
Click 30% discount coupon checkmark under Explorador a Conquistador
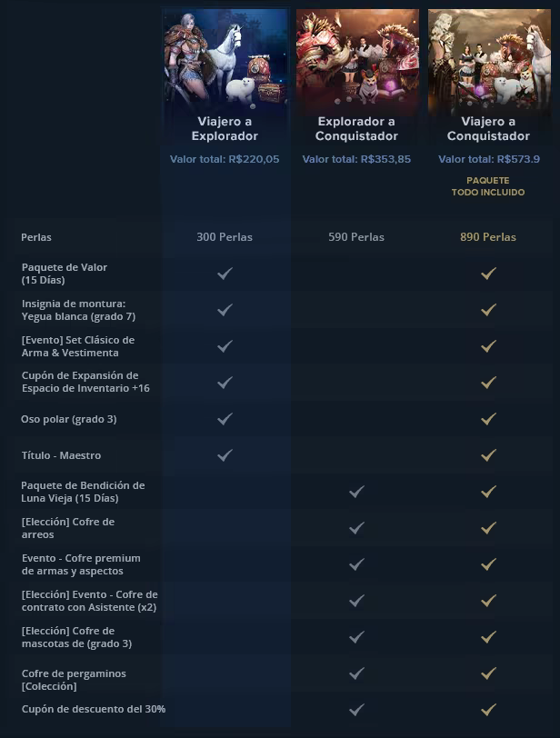pos(356,709)
